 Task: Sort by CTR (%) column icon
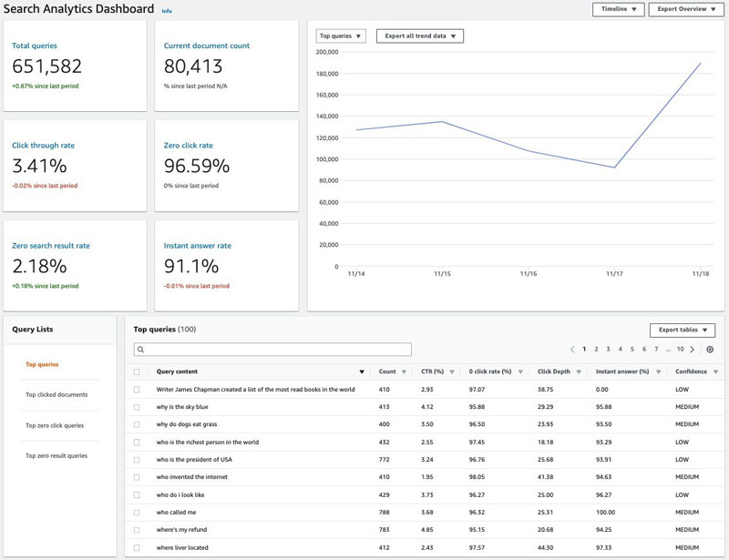click(x=451, y=372)
